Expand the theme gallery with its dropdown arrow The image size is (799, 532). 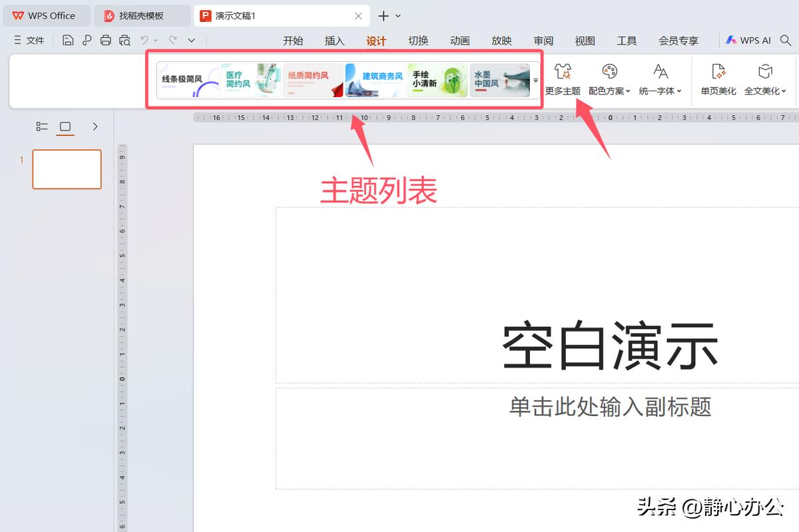[535, 80]
